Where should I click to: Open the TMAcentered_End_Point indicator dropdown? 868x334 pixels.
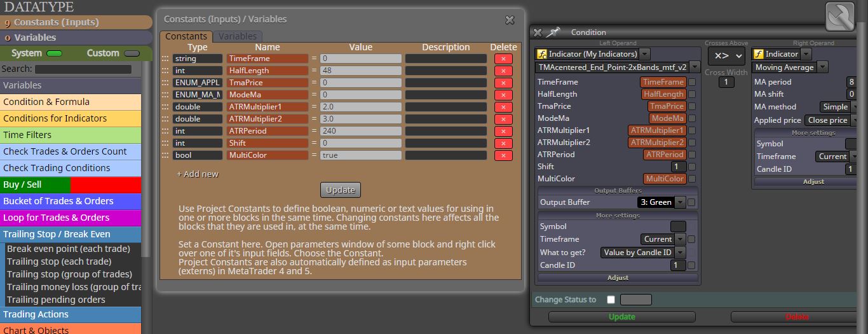[x=695, y=67]
